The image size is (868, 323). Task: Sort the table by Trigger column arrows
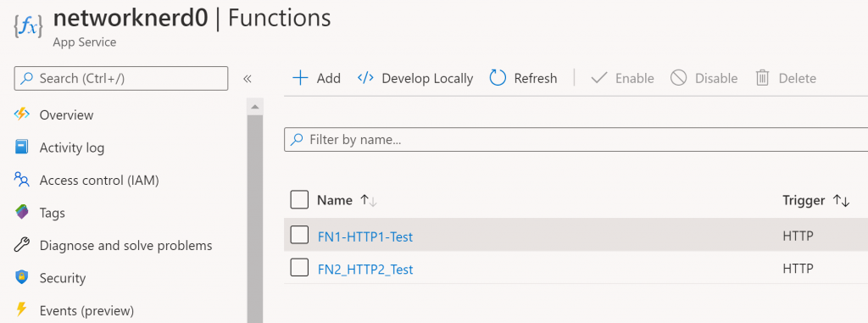click(841, 201)
